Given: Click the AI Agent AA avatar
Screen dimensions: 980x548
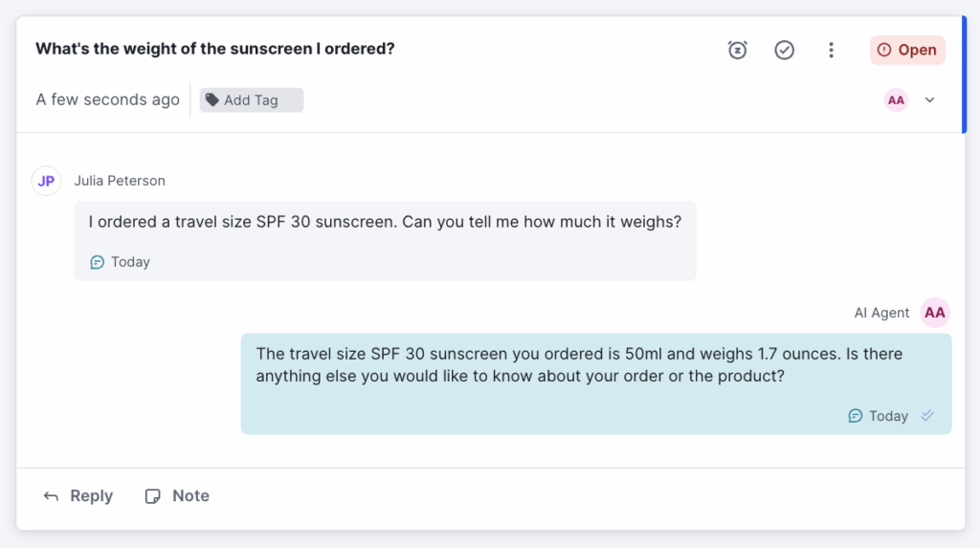Looking at the screenshot, I should (935, 313).
